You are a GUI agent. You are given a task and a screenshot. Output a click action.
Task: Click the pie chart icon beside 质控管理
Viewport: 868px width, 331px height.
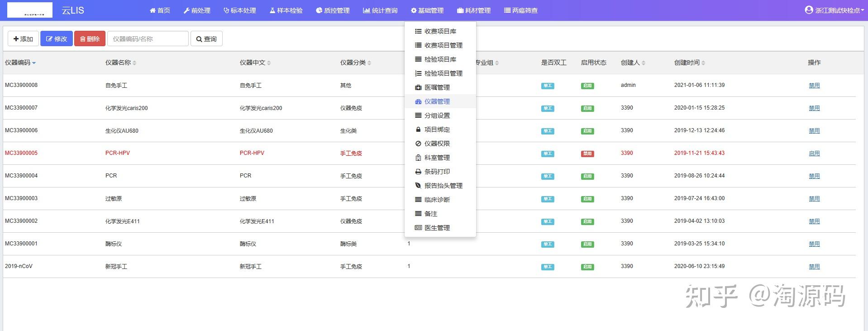tap(319, 10)
